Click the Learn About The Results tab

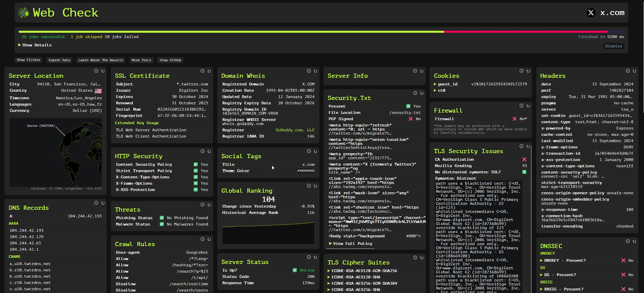pyautogui.click(x=101, y=60)
